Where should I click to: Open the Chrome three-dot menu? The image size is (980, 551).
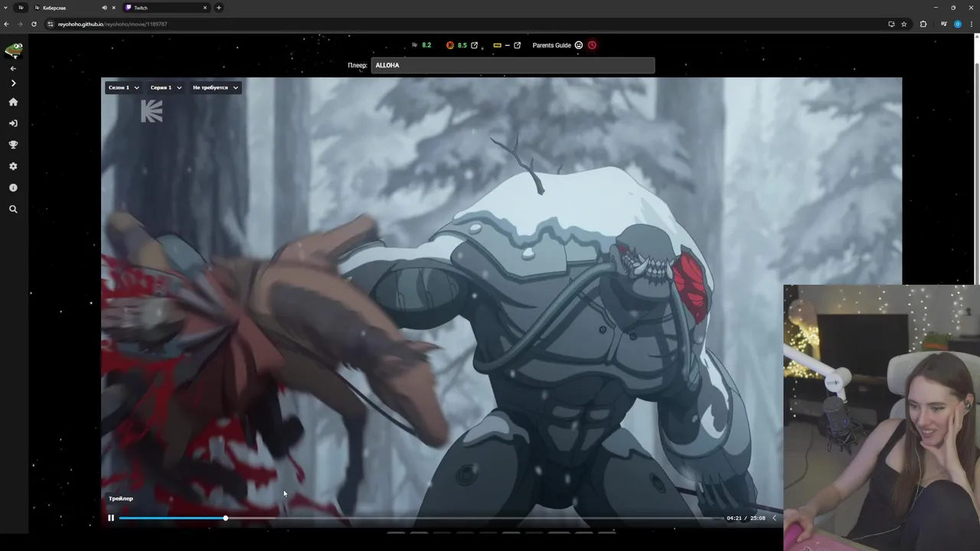[x=972, y=24]
